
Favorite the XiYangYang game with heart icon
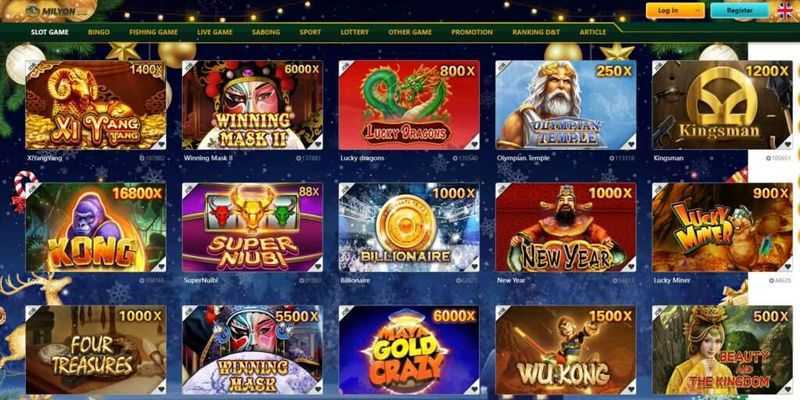[161, 144]
